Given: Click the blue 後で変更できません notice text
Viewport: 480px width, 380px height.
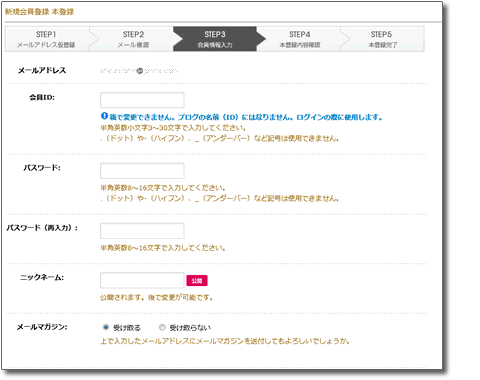Looking at the screenshot, I should [246, 117].
